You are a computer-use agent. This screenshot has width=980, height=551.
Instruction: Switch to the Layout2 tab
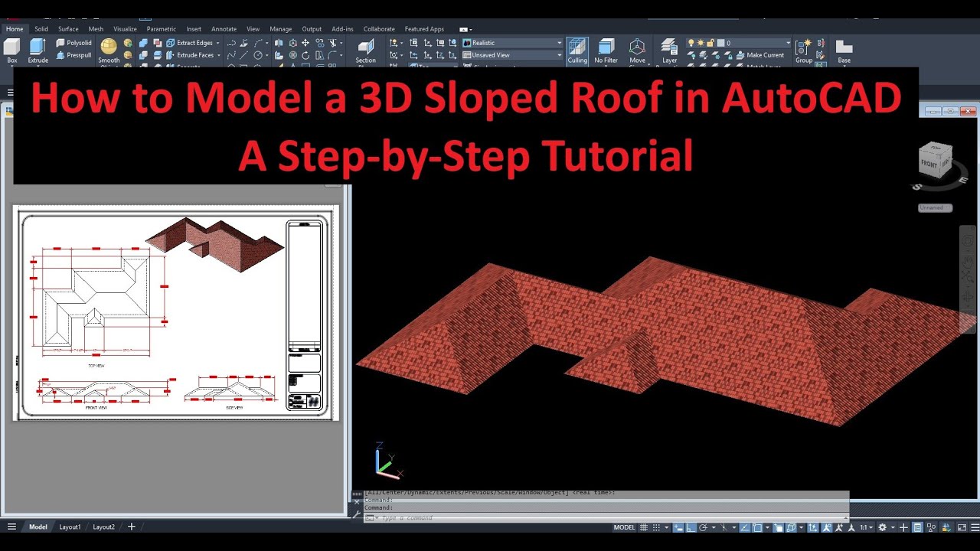coord(104,527)
